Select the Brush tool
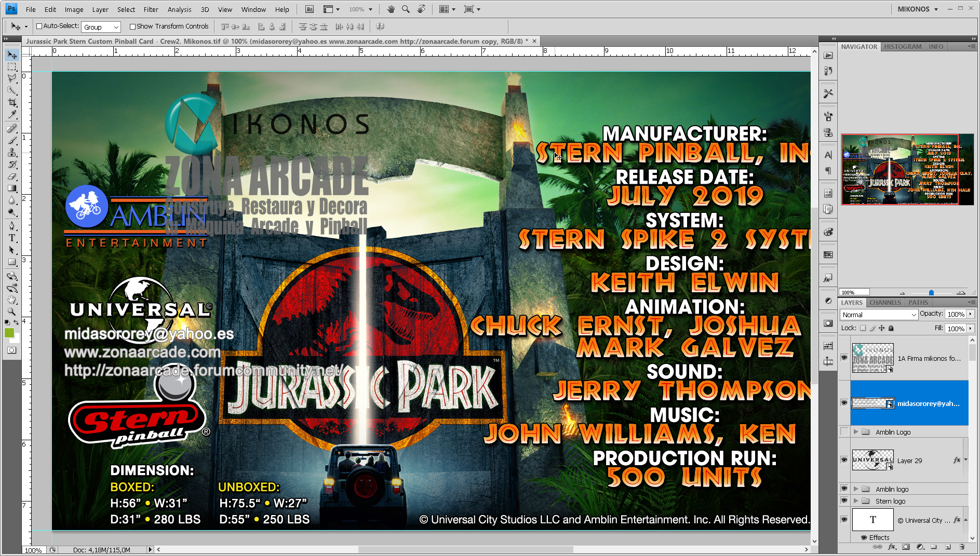Image resolution: width=980 pixels, height=556 pixels. click(x=12, y=140)
